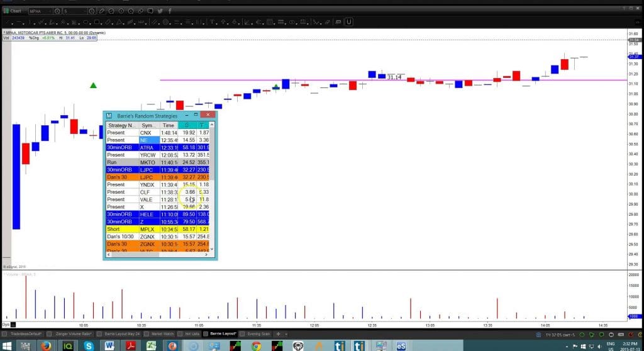Screen dimensions: 644x351
Task: Sort by the Sym column header
Action: tap(148, 125)
